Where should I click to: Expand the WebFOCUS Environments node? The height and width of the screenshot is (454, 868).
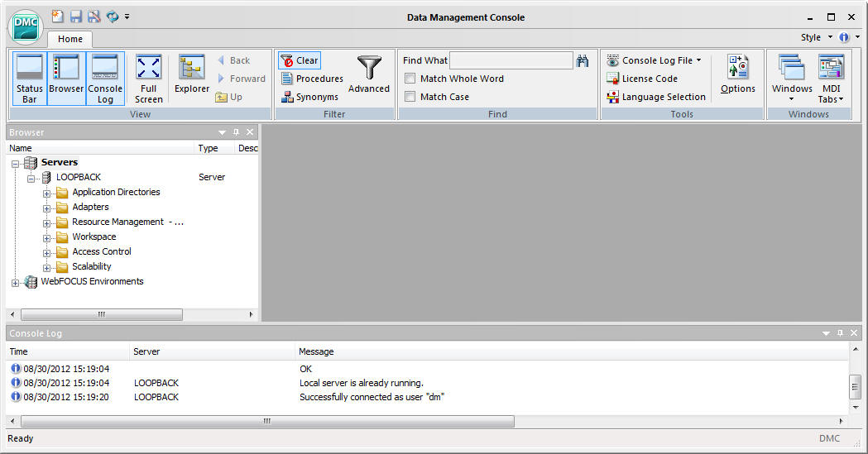tap(16, 283)
